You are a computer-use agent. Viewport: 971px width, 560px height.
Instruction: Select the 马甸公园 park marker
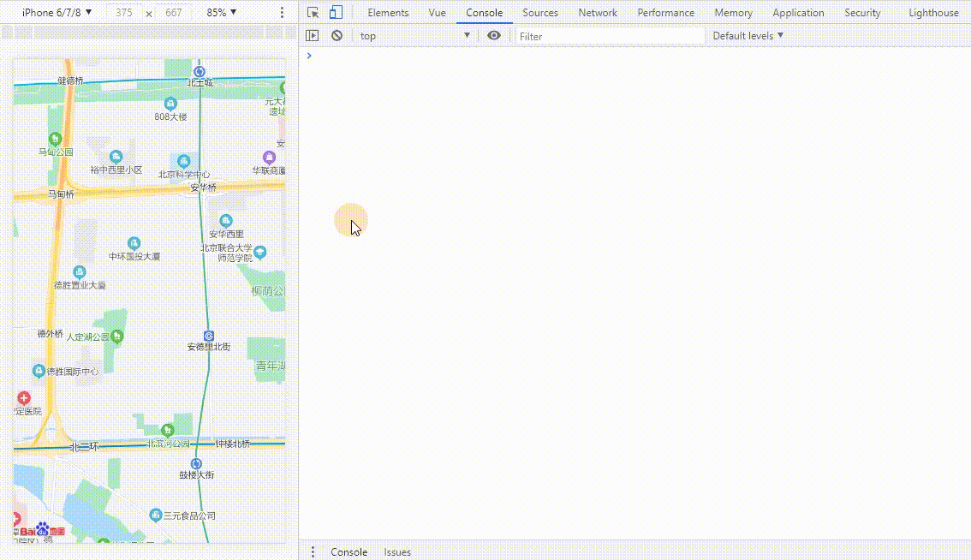pyautogui.click(x=55, y=139)
